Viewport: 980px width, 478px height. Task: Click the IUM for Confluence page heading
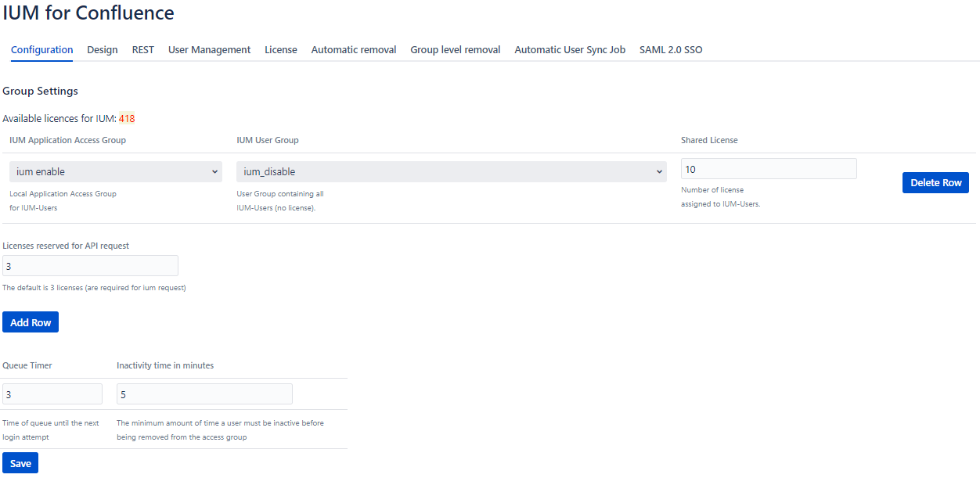click(x=88, y=13)
